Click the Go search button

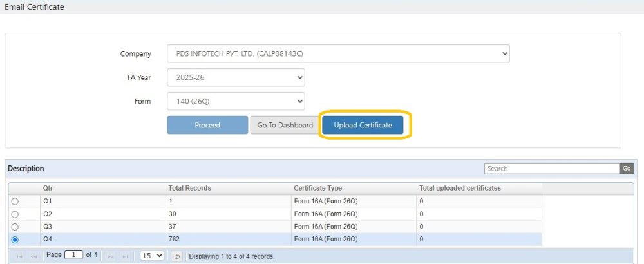click(627, 169)
